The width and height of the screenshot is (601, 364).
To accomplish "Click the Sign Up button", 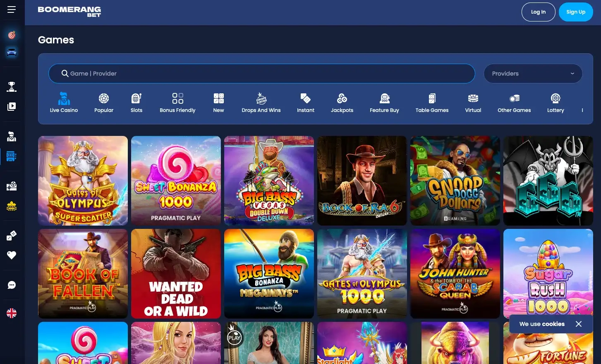I will (576, 12).
